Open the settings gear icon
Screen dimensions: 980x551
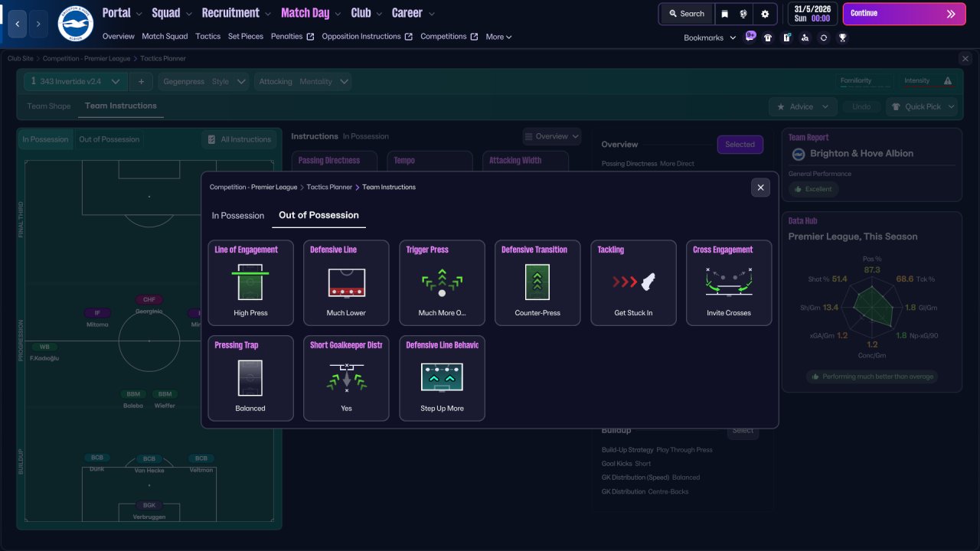click(765, 14)
